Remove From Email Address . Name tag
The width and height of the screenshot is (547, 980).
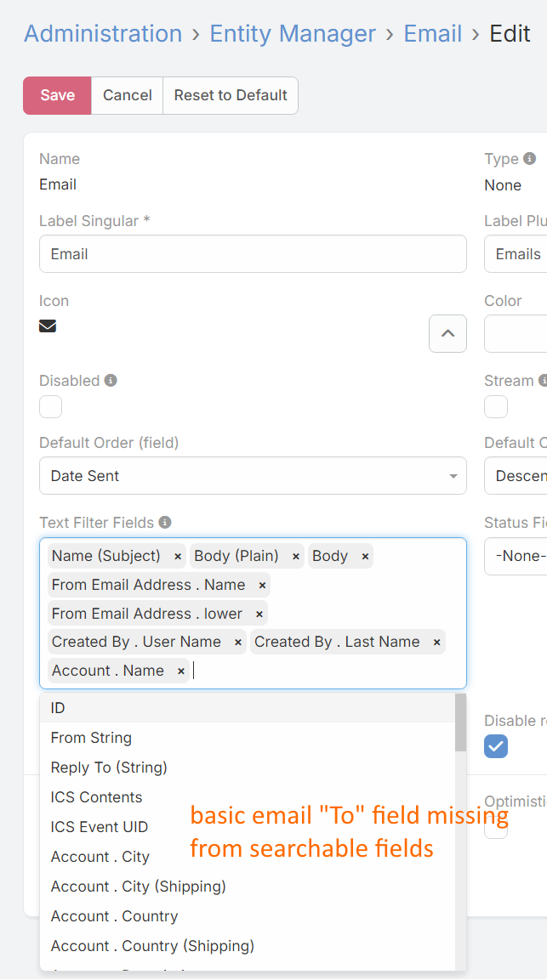coord(262,586)
